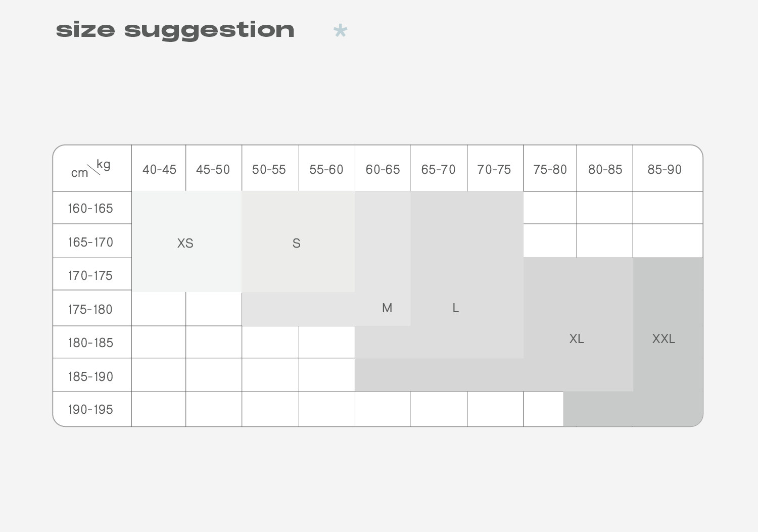Click the 160-165 cm row header

tap(90, 208)
